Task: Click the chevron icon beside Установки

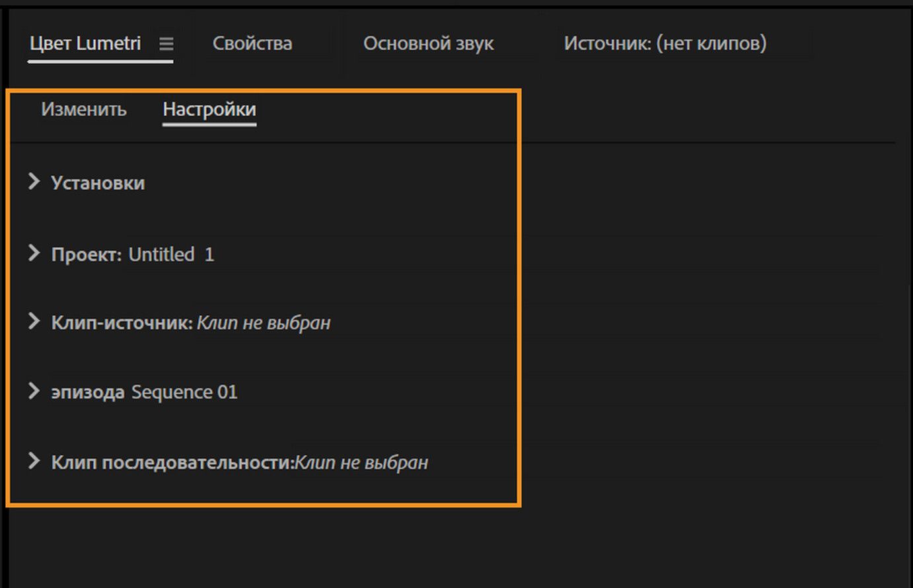Action: point(34,183)
